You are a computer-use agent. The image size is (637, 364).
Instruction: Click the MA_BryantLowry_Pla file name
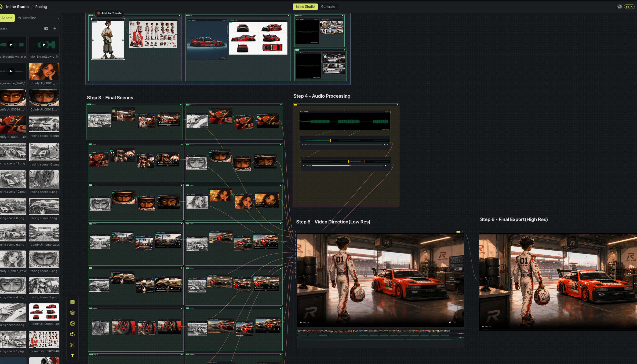(45, 57)
